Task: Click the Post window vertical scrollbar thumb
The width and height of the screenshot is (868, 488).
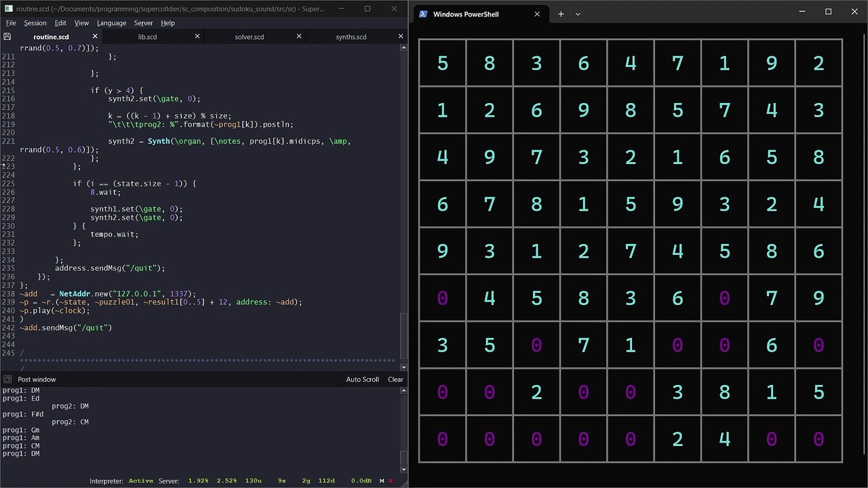Action: (403, 457)
